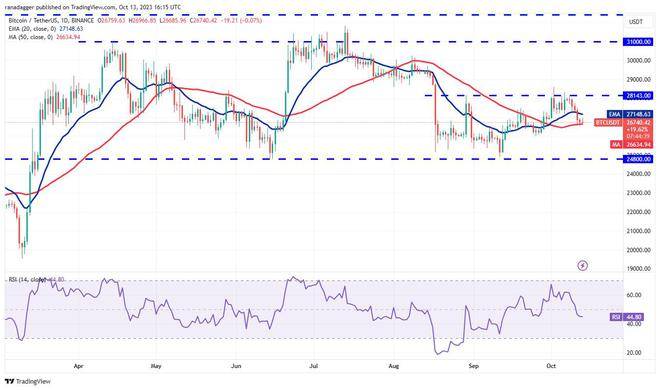Click the Sep label on time axis

[474, 366]
